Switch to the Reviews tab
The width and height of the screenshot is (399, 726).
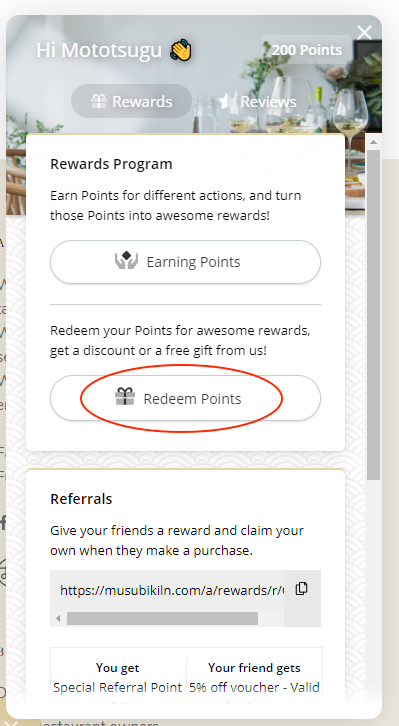click(257, 101)
